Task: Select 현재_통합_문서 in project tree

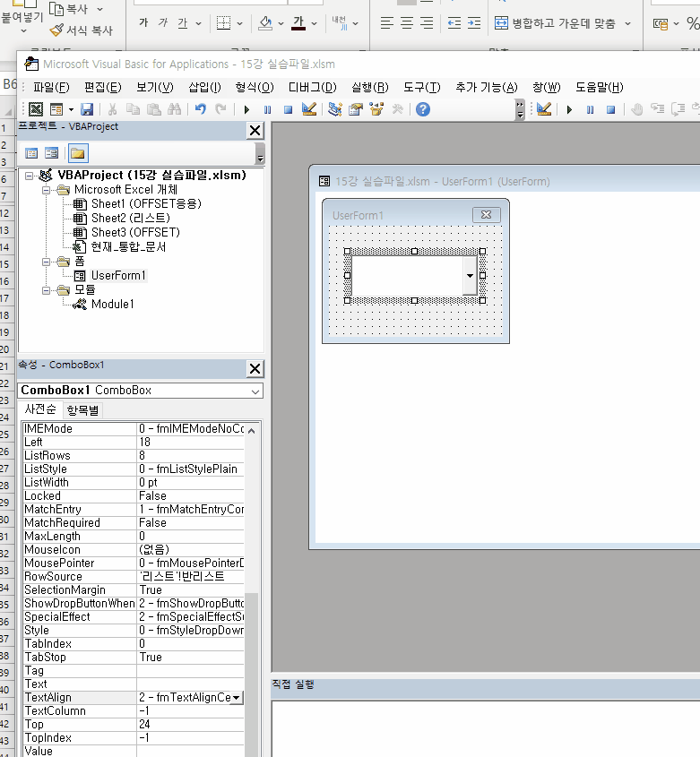Action: 128,247
